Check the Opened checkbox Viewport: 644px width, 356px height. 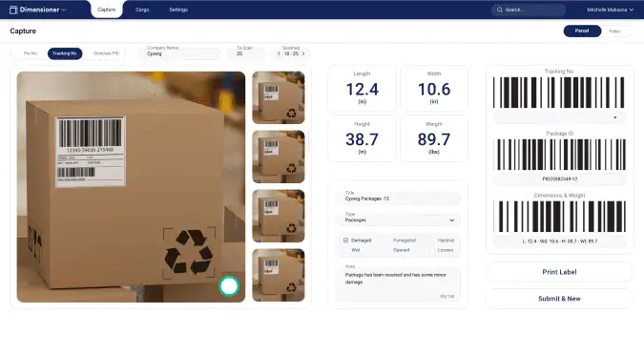[x=387, y=250]
